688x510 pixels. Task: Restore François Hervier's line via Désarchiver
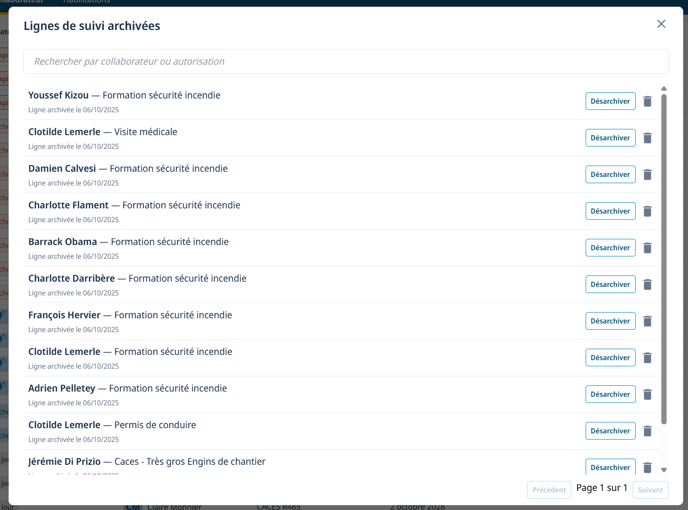coord(610,321)
